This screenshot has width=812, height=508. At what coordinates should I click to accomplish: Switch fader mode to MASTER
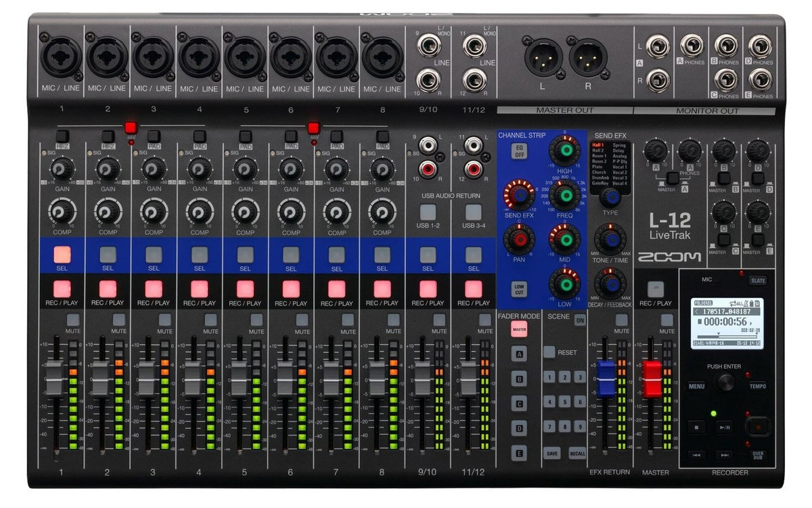tap(519, 329)
